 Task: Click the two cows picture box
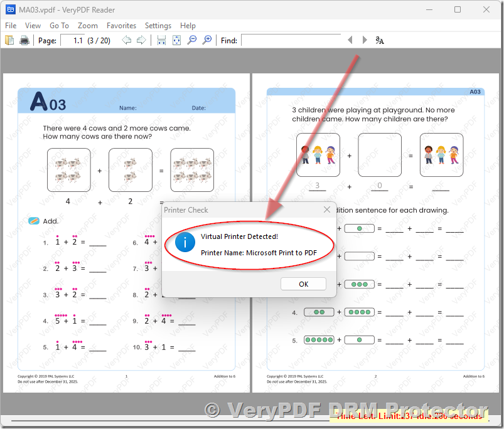coord(130,170)
